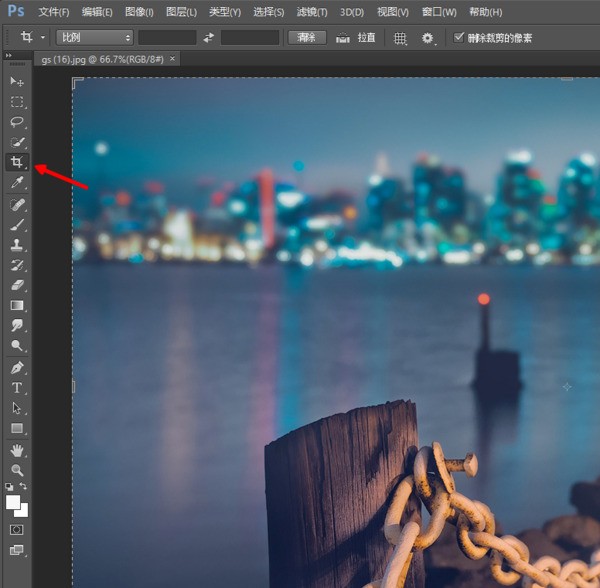Click the 拉直 straighten button

pos(357,37)
